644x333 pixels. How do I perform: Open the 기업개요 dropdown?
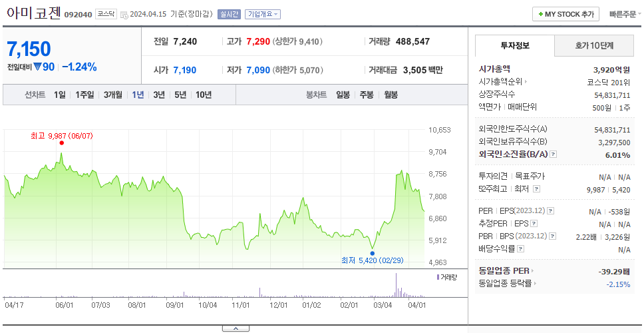(263, 15)
